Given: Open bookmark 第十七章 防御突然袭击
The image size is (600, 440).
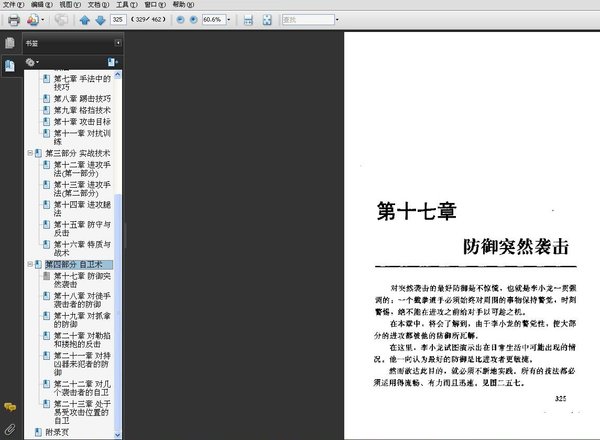Looking at the screenshot, I should click(82, 280).
